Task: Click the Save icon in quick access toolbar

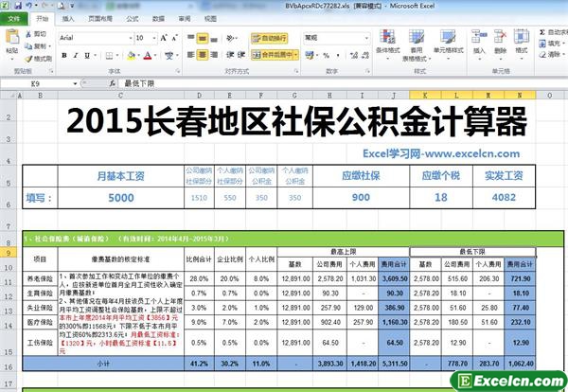Action: [x=18, y=6]
